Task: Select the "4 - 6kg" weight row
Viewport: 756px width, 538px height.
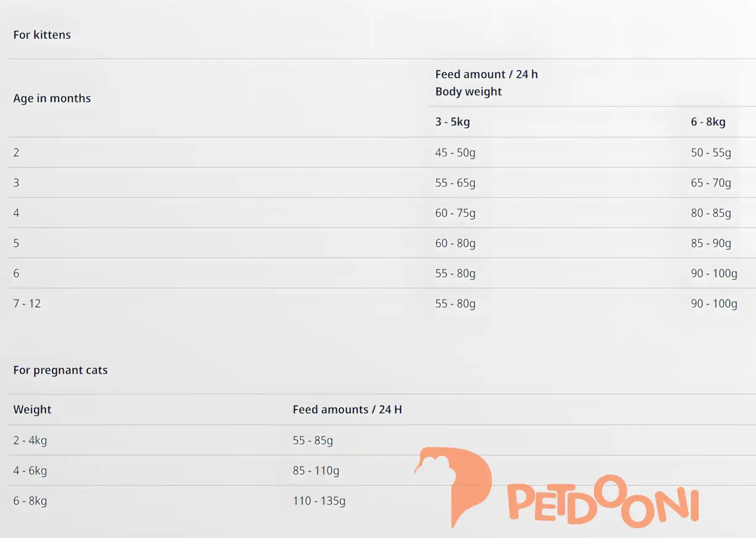Action: tap(30, 471)
